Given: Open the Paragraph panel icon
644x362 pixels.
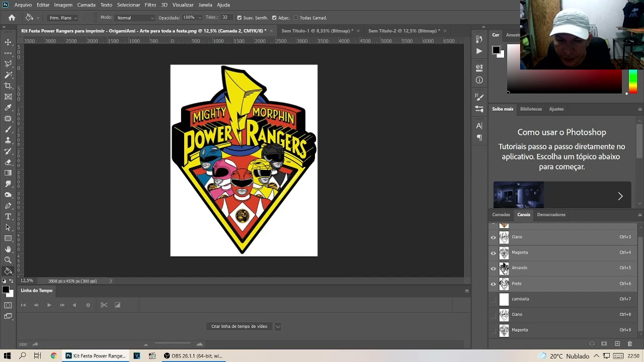Looking at the screenshot, I should (x=479, y=137).
